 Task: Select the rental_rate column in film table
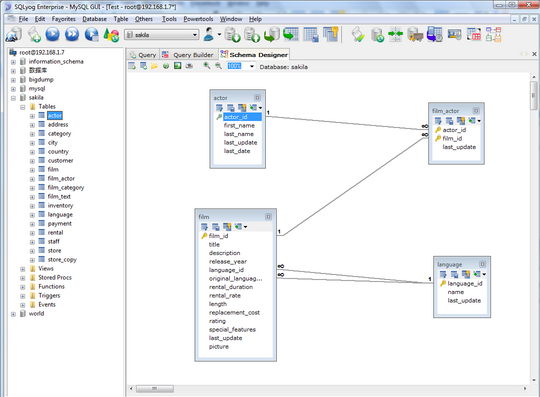225,295
